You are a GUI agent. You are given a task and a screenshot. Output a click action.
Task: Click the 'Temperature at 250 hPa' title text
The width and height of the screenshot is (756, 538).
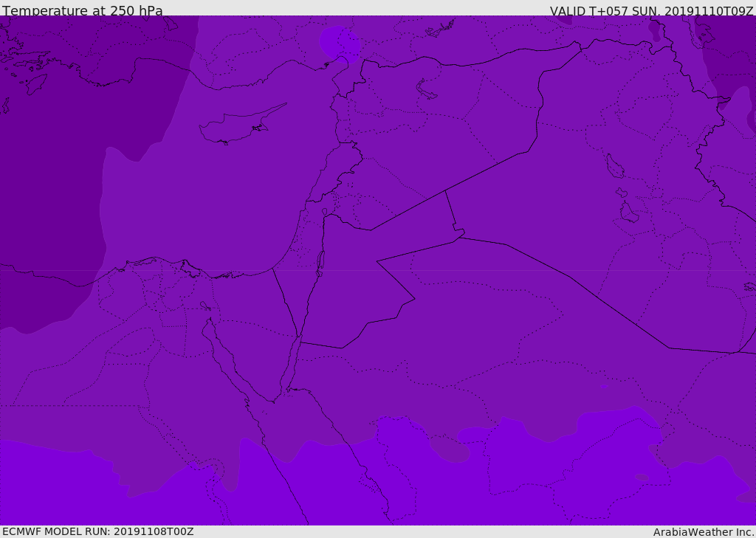point(83,10)
